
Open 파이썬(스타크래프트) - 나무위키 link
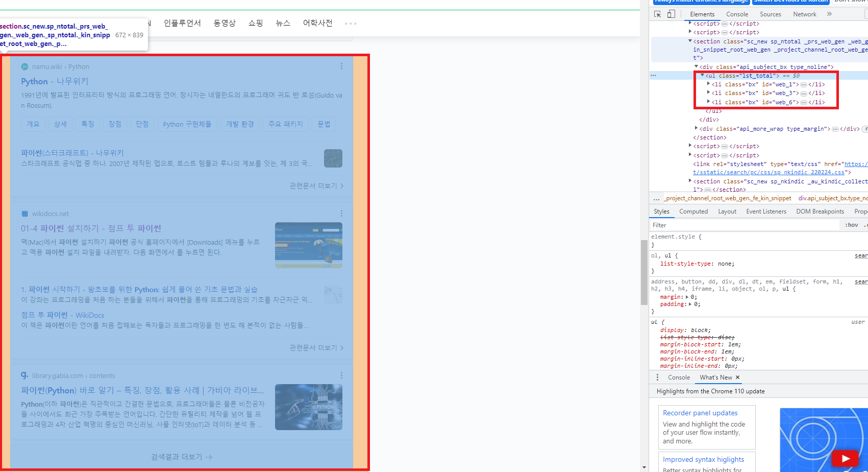coord(72,153)
